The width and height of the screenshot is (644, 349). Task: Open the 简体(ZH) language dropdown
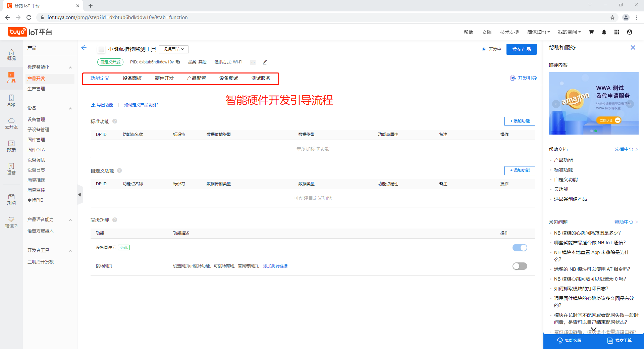tap(538, 32)
